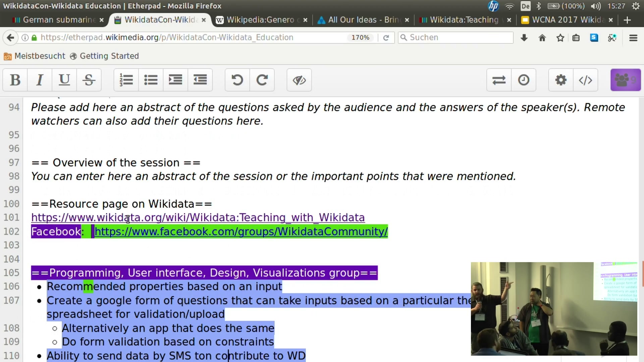Click the Programming group heading line

[x=204, y=273]
